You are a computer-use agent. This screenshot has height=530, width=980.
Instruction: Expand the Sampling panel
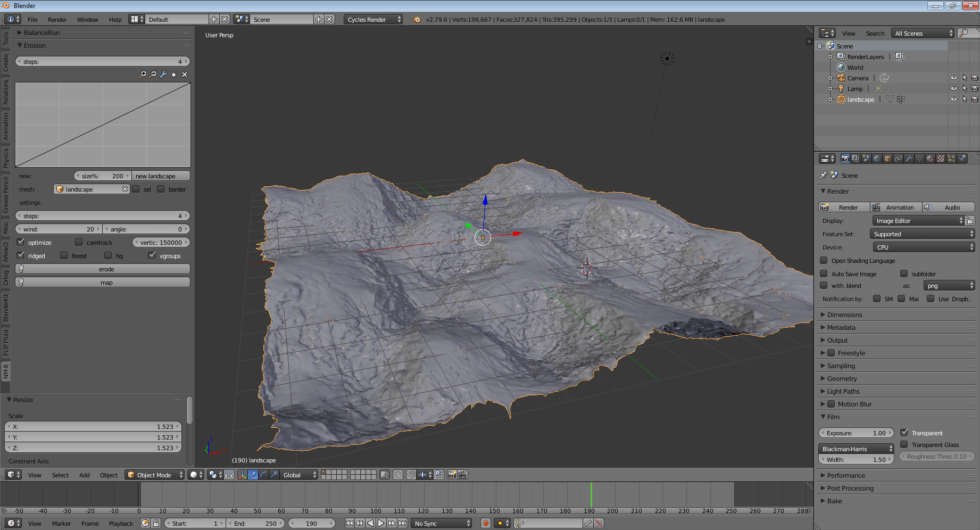pos(841,366)
